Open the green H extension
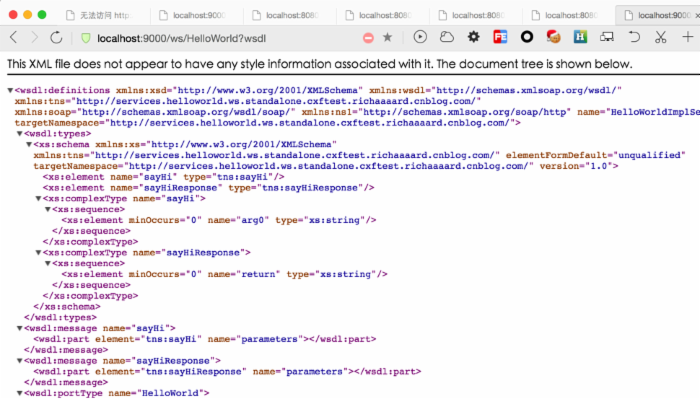Image resolution: width=700 pixels, height=399 pixels. pyautogui.click(x=580, y=37)
